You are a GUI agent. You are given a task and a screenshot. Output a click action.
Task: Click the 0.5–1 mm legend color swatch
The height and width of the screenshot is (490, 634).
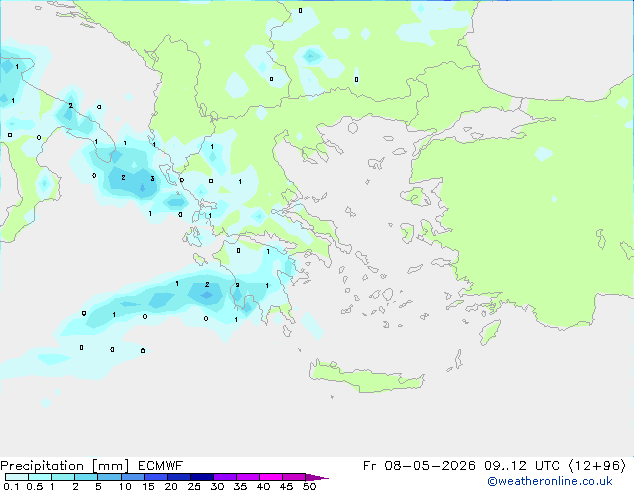pos(40,477)
